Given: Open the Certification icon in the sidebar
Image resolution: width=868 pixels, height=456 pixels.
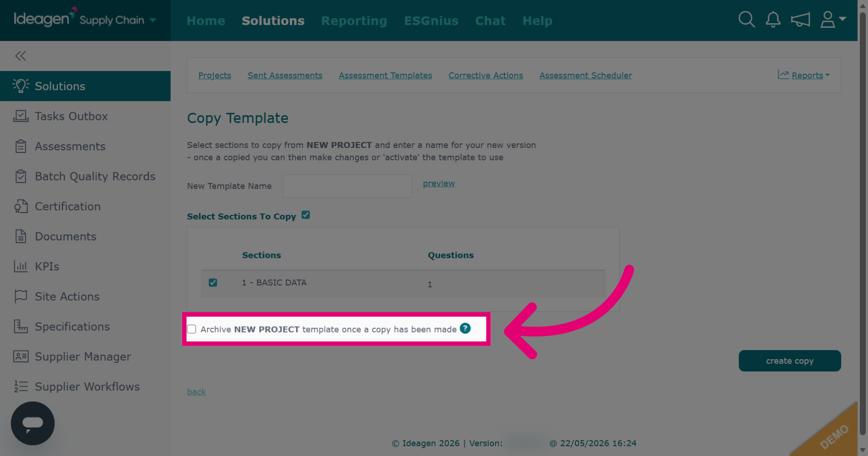Looking at the screenshot, I should 20,206.
